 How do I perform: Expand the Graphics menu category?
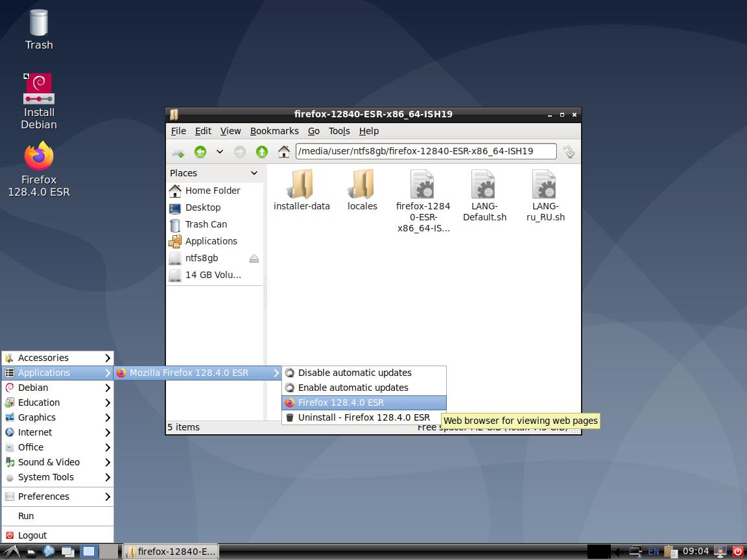[x=58, y=417]
